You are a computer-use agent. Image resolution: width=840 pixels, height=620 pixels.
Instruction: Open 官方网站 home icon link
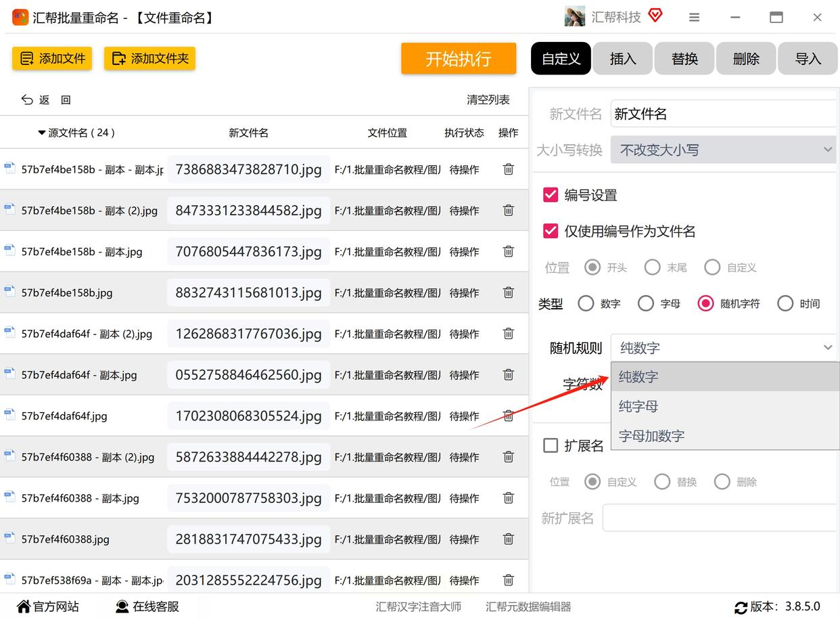tap(24, 606)
